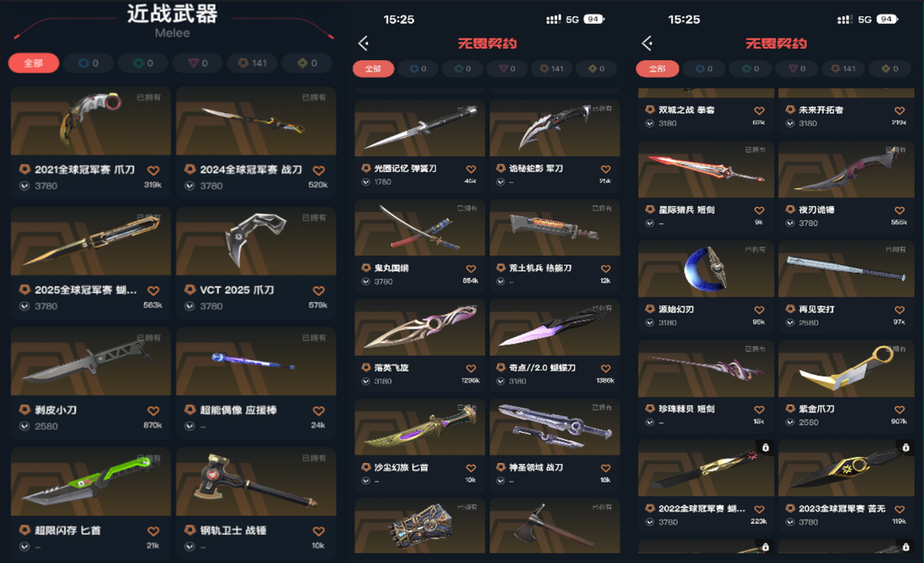The image size is (924, 563).
Task: Pick yellow diamond tier filter in left panel
Action: (x=307, y=63)
